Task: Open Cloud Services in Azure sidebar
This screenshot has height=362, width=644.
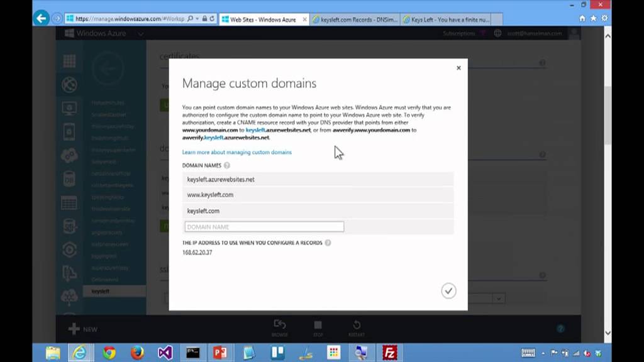Action: 69,155
